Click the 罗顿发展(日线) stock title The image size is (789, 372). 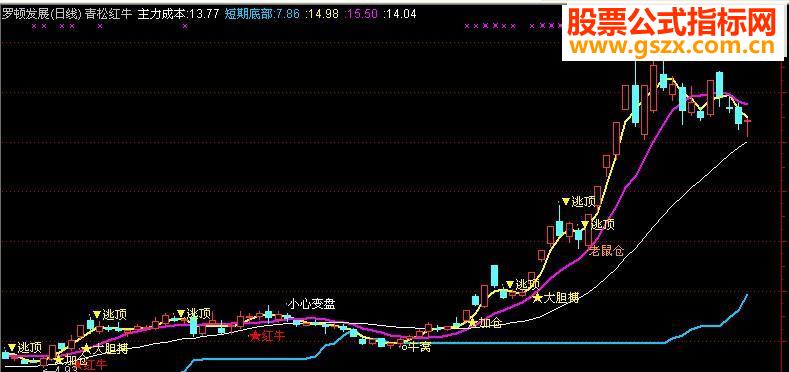41,14
